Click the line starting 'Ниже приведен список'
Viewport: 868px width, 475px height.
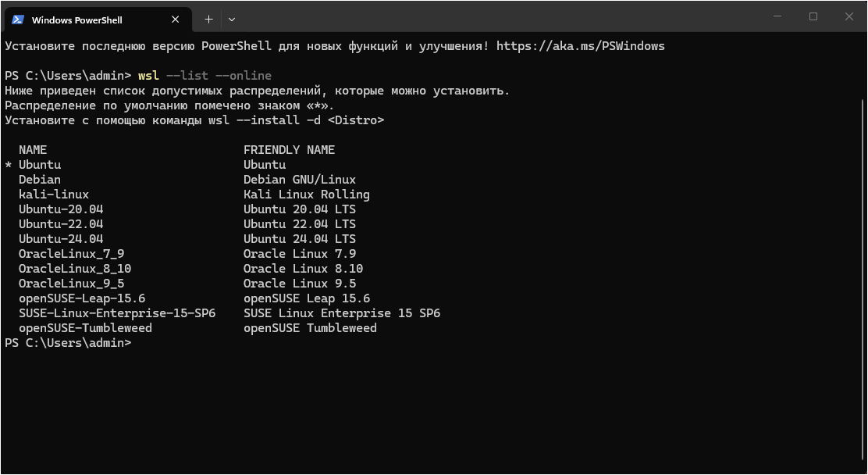[x=258, y=91]
